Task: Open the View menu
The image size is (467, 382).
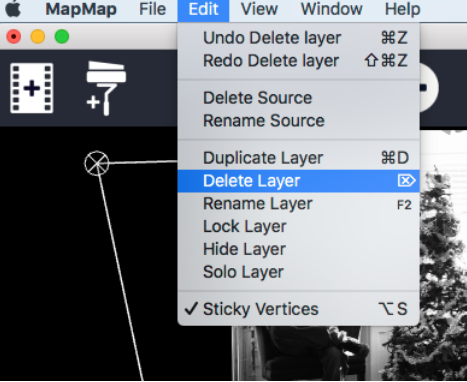Action: (x=259, y=9)
